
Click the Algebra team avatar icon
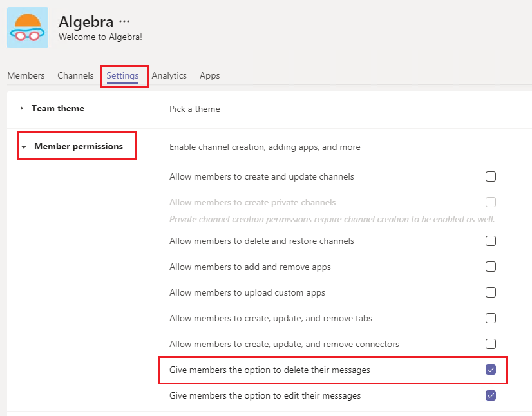point(28,28)
